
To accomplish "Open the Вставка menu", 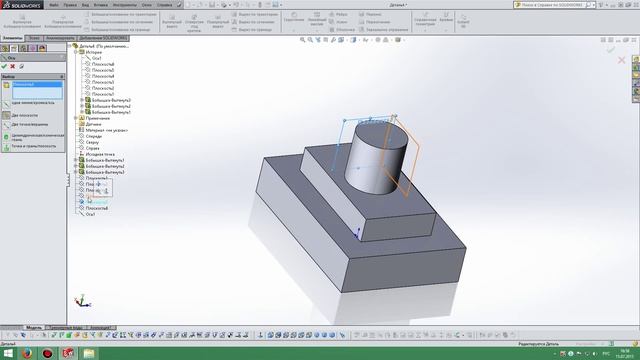I will 100,5.
